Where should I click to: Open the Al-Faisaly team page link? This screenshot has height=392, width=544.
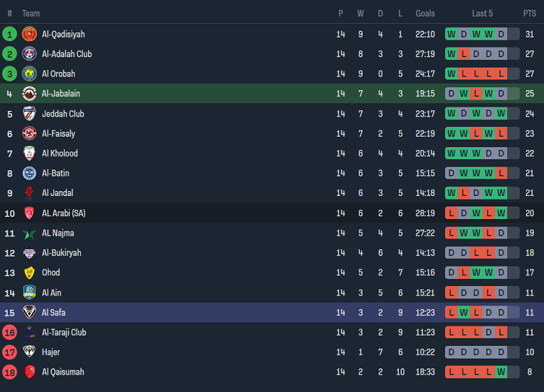(59, 133)
